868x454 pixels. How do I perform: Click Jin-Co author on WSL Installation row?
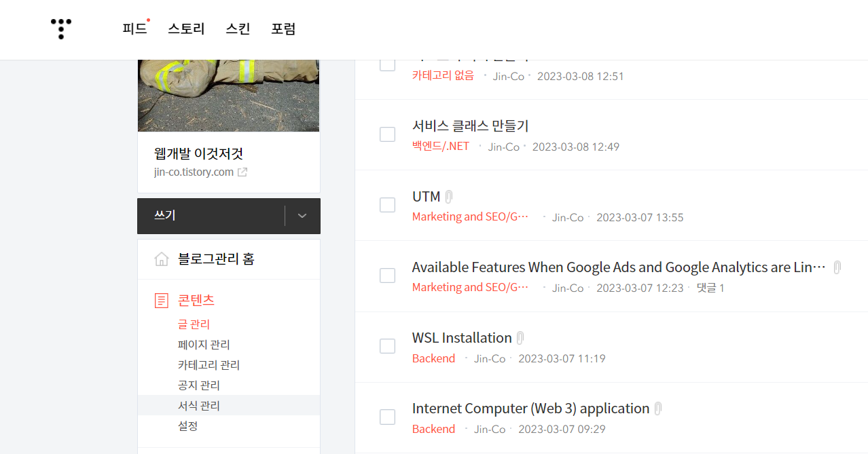[x=490, y=359]
